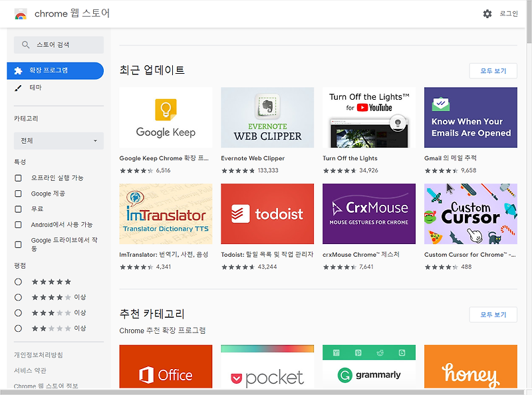Click the 34,926 rating count

pyautogui.click(x=368, y=170)
